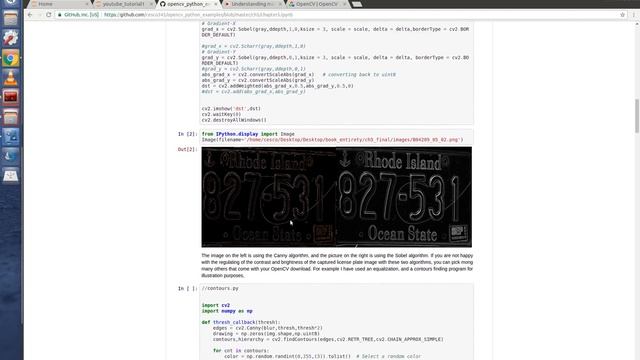Open the bottom white drive dock icon
The width and height of the screenshot is (640, 360).
(11, 176)
